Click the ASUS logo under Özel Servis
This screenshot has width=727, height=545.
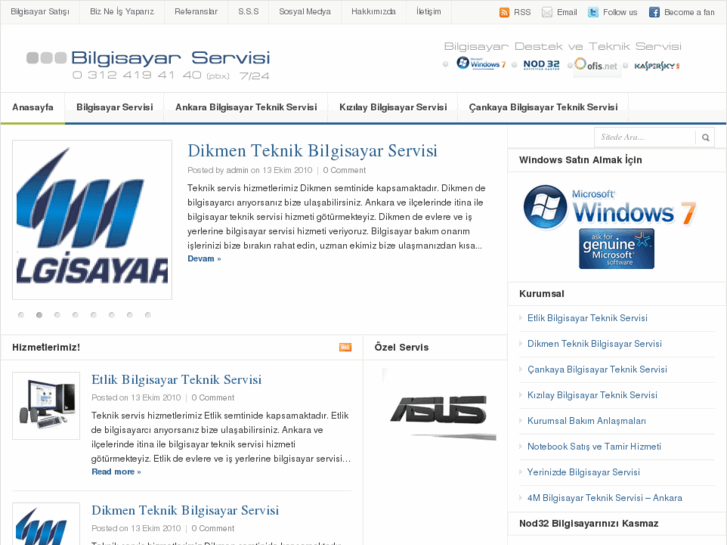(439, 410)
